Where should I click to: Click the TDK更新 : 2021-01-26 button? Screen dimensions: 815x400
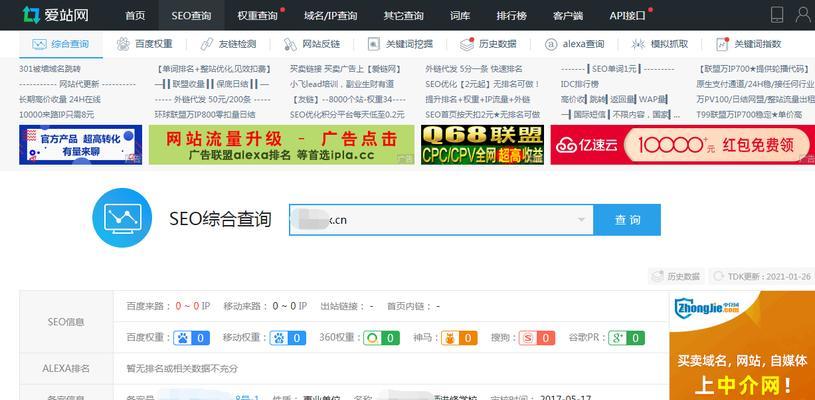click(761, 276)
